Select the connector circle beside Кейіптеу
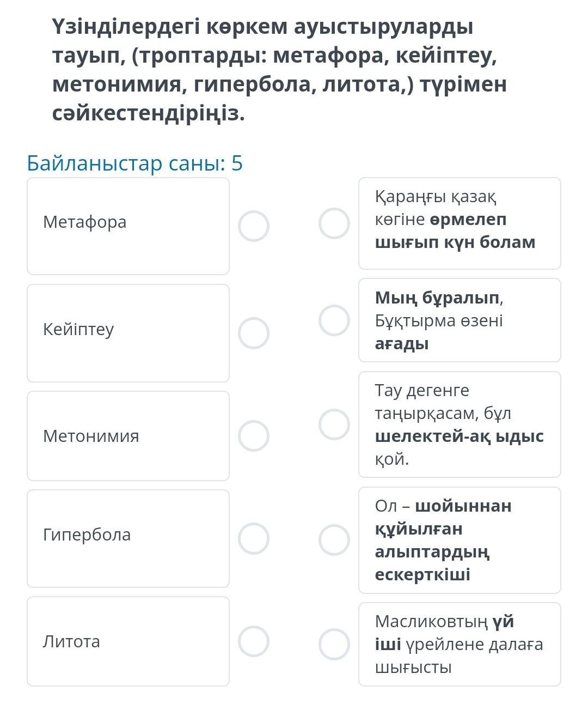 254,333
